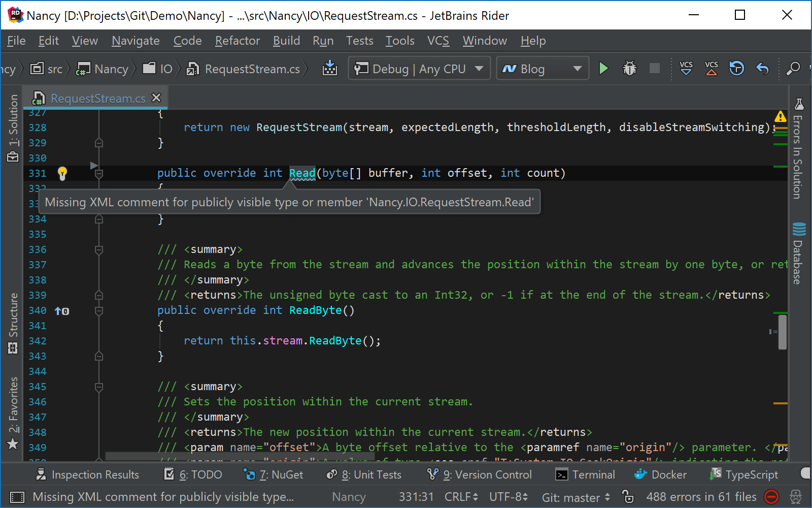Open the Tests menu
This screenshot has width=812, height=508.
click(x=360, y=41)
